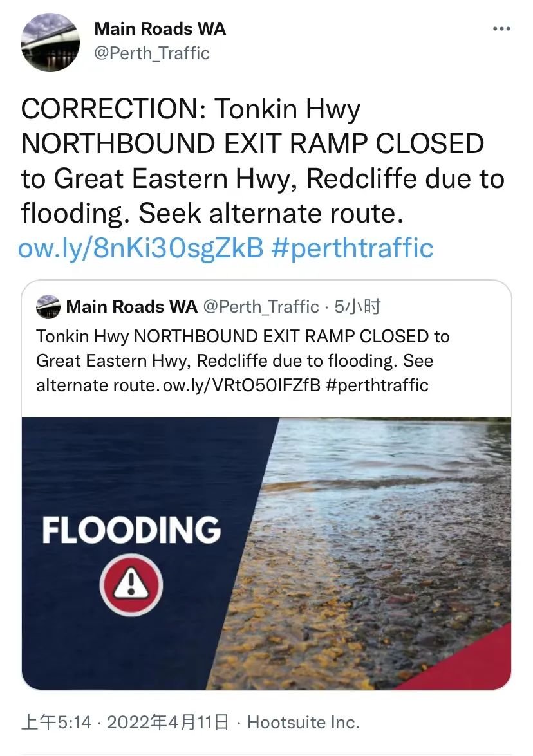533x756 pixels.
Task: Open the #perthtraffic hashtag in main tweet
Action: pyautogui.click(x=352, y=248)
